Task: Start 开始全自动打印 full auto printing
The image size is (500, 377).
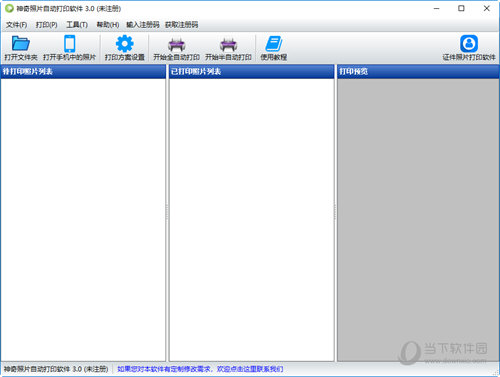Action: pos(176,48)
